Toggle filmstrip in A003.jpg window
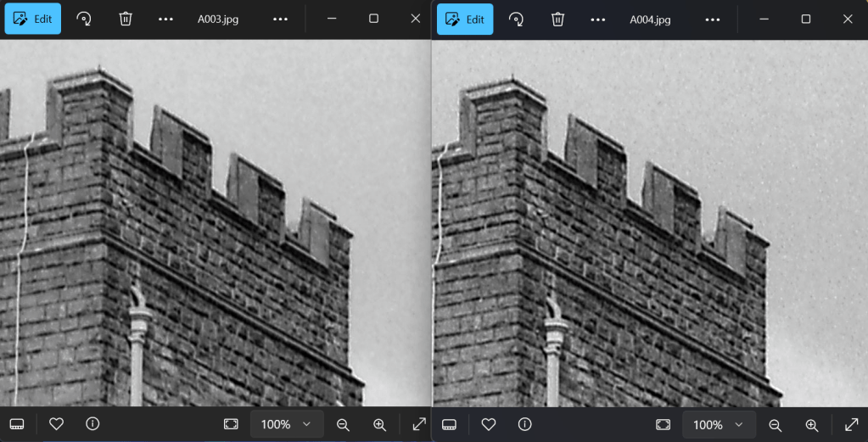This screenshot has height=442, width=868. 17,424
